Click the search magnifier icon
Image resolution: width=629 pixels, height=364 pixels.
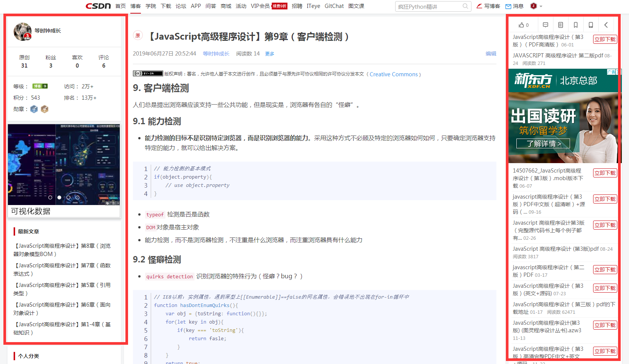tap(465, 6)
